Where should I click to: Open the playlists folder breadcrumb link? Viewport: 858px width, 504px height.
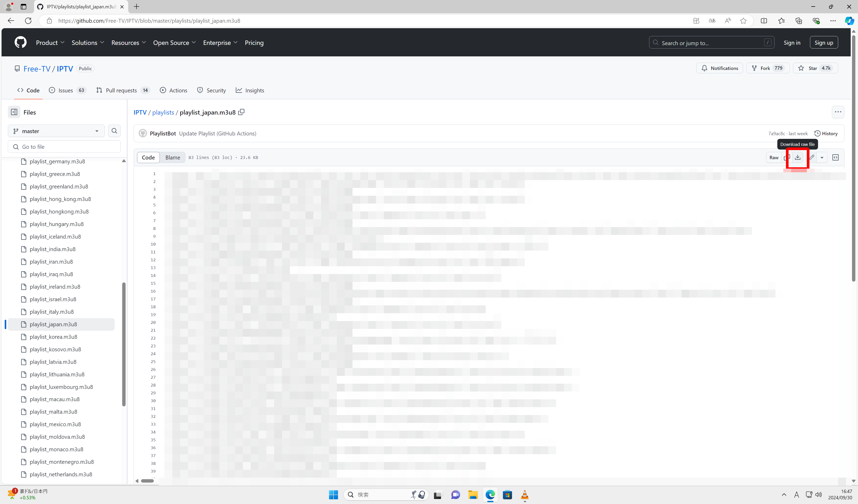pyautogui.click(x=163, y=112)
